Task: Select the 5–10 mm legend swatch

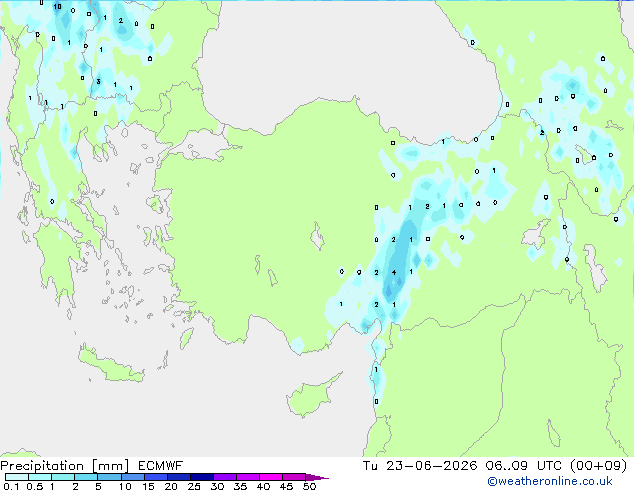Action: pyautogui.click(x=109, y=477)
